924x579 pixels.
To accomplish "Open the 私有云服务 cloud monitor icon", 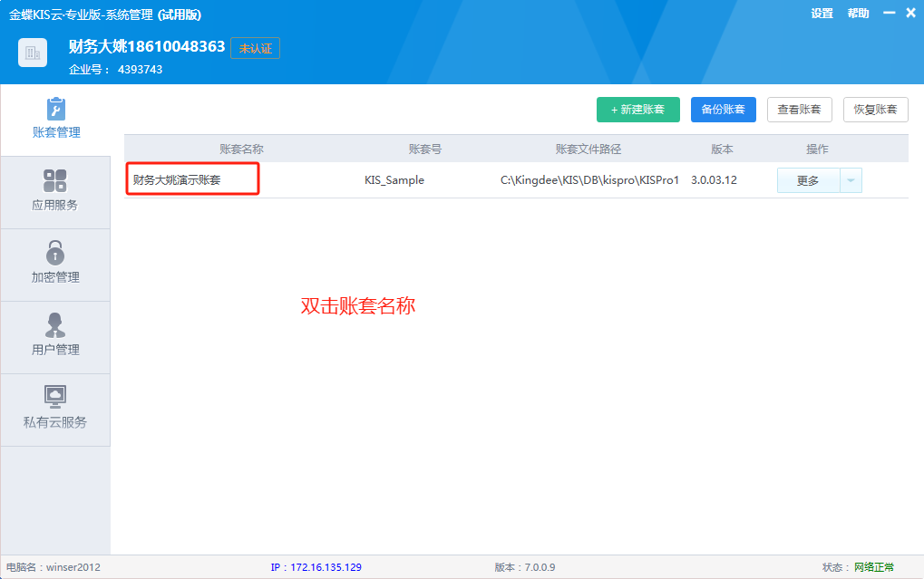I will (x=54, y=397).
